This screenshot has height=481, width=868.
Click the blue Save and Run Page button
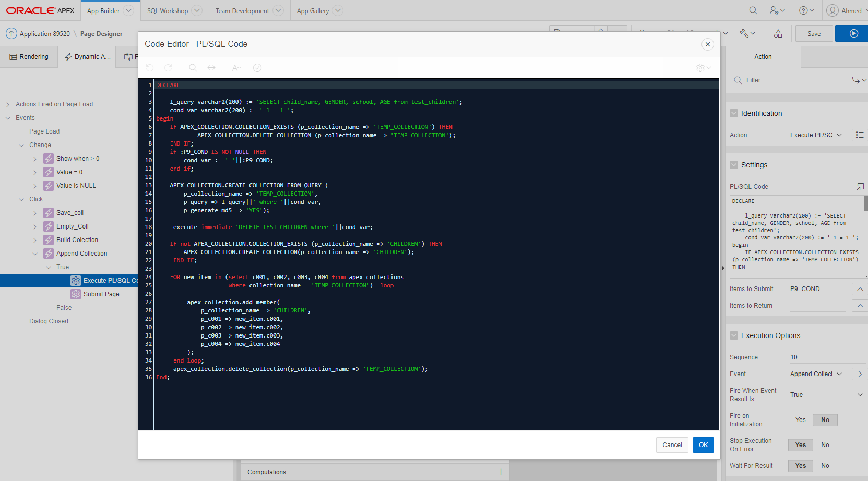tap(852, 33)
